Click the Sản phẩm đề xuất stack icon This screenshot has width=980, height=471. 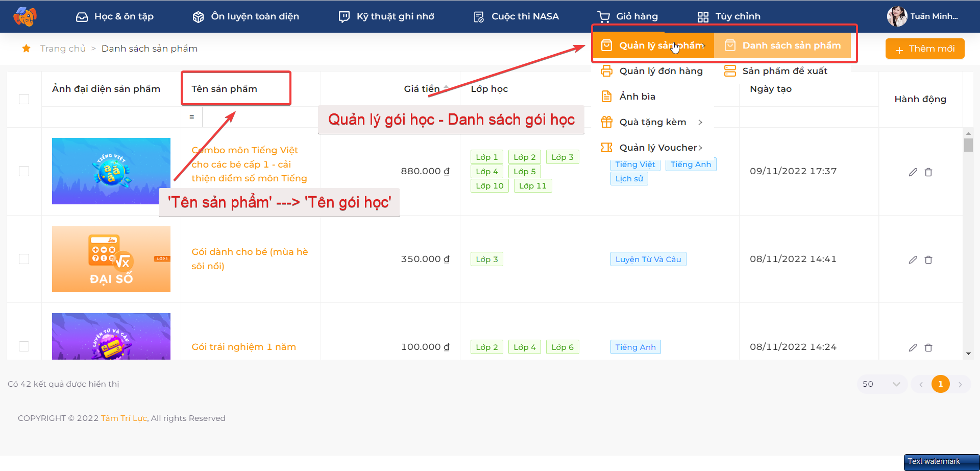click(x=730, y=71)
